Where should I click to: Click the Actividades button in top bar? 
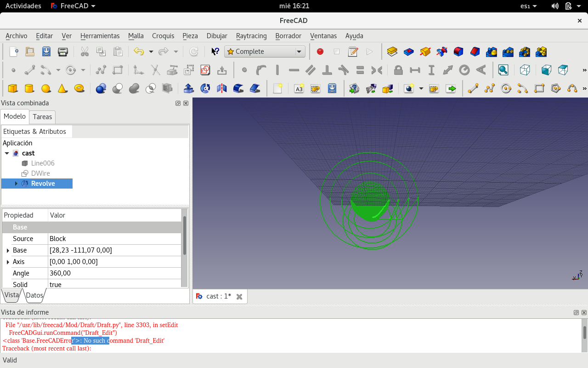[x=23, y=6]
